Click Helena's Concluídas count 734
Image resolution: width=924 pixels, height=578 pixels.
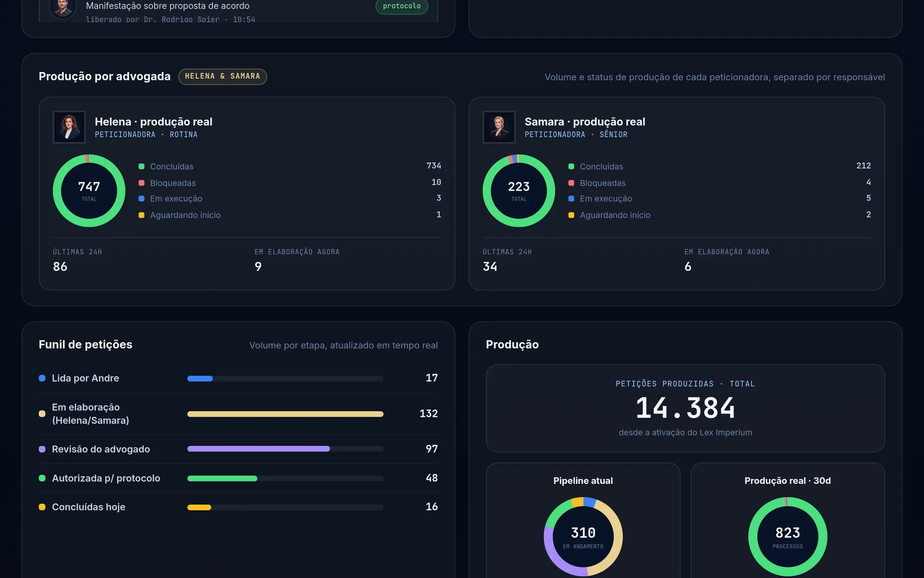[x=434, y=166]
